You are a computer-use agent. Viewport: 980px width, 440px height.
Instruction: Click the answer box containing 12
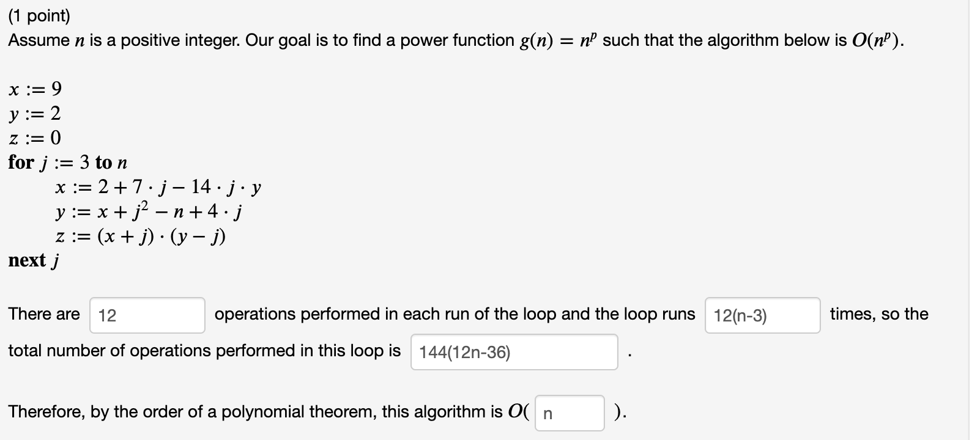[147, 314]
